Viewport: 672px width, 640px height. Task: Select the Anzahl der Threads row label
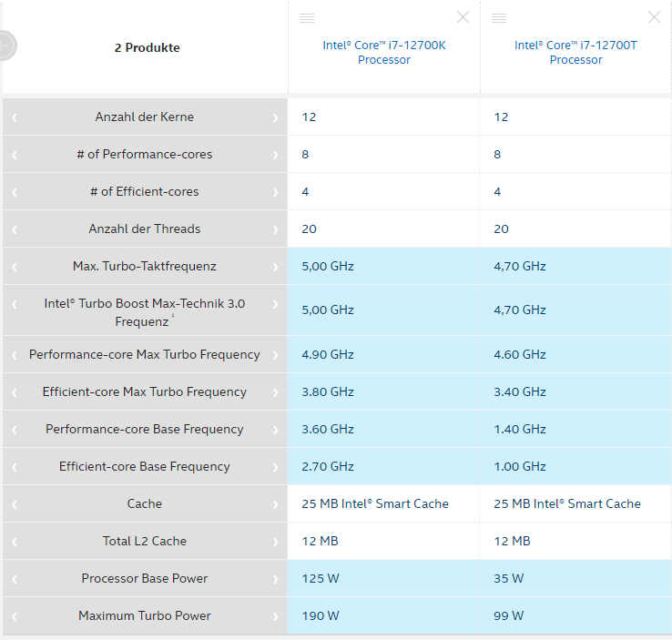145,229
